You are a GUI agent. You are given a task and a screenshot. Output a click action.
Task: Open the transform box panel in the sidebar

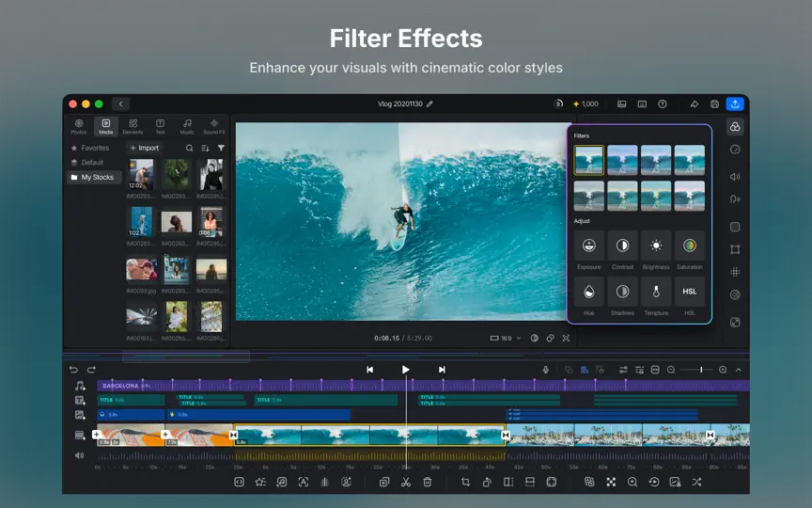point(735,249)
